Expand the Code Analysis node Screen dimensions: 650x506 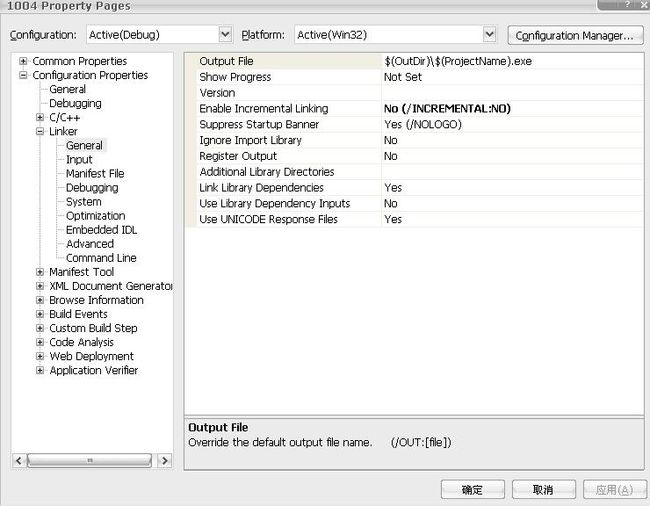coord(40,342)
